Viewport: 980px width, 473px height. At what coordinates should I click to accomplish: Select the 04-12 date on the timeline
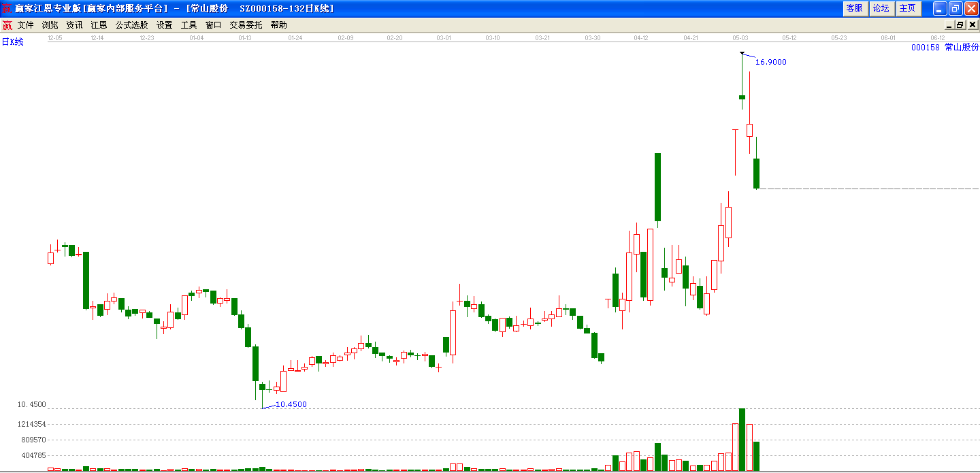641,38
